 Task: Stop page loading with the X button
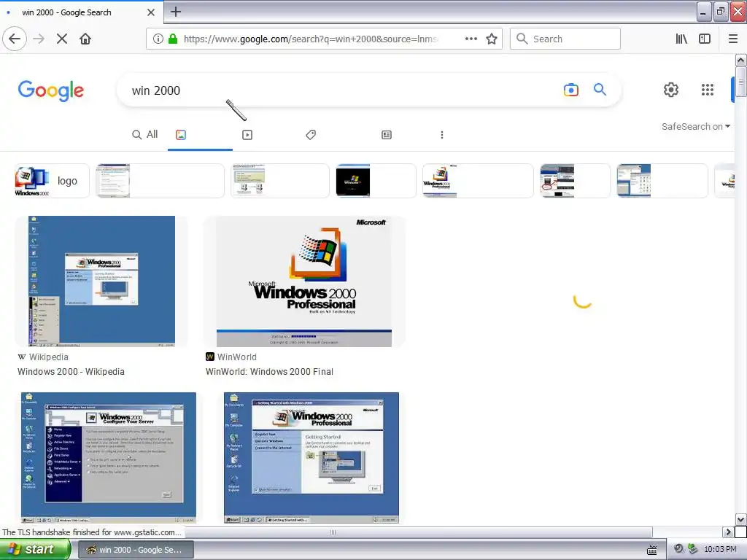(62, 39)
